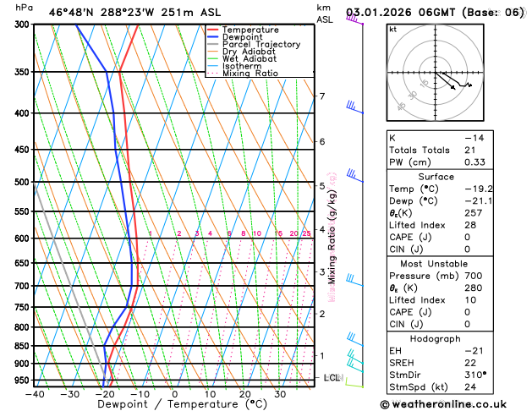Click the Temperature entry in the legend
This screenshot has height=411, width=532.
250,30
